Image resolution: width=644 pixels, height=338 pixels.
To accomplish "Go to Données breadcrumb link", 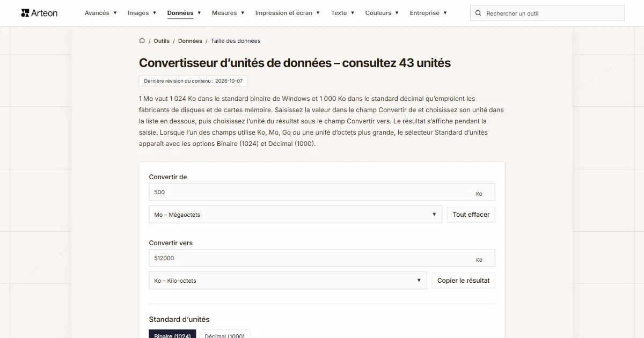I will (x=190, y=41).
